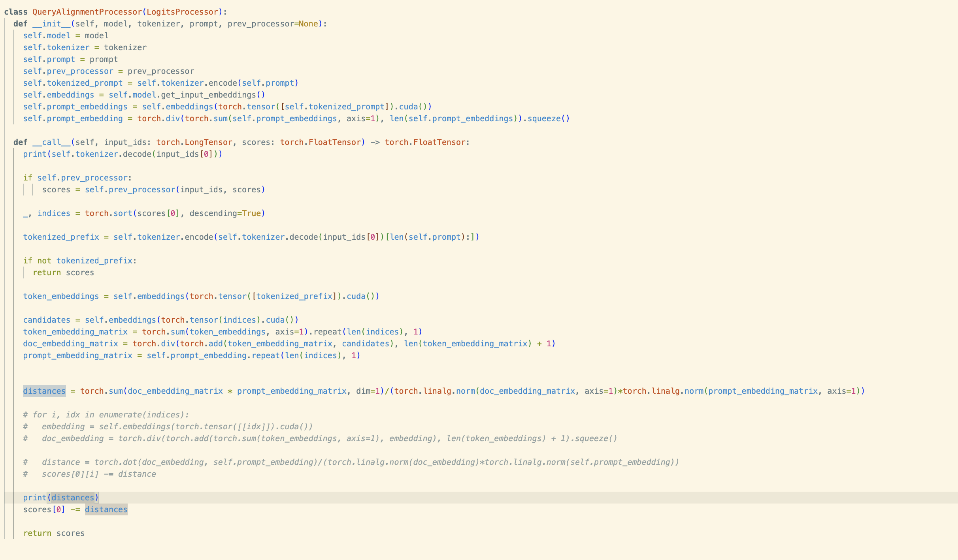Click the candidates variable assignment
Image resolution: width=958 pixels, height=560 pixels.
[47, 320]
